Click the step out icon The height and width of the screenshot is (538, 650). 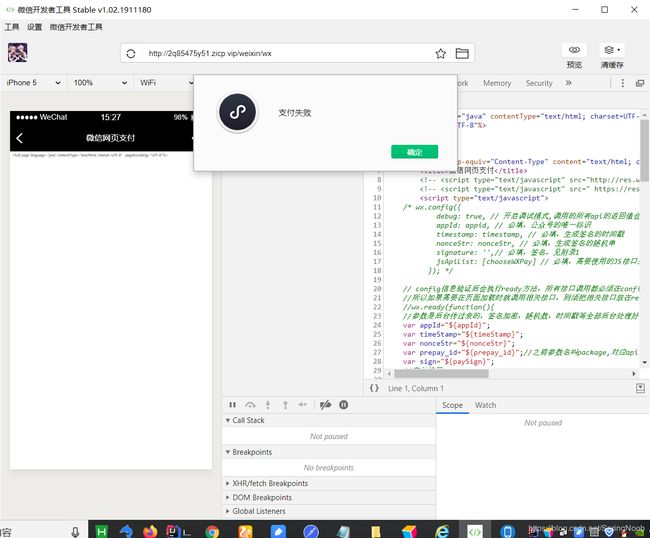click(285, 405)
